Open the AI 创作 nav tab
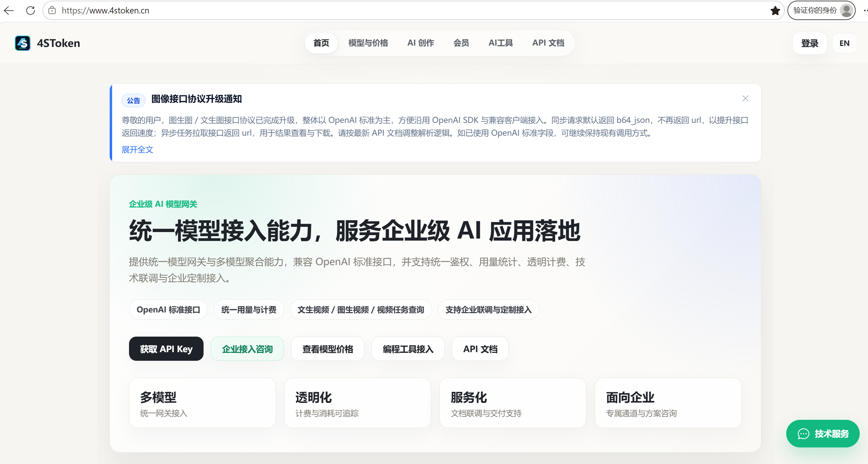 421,43
